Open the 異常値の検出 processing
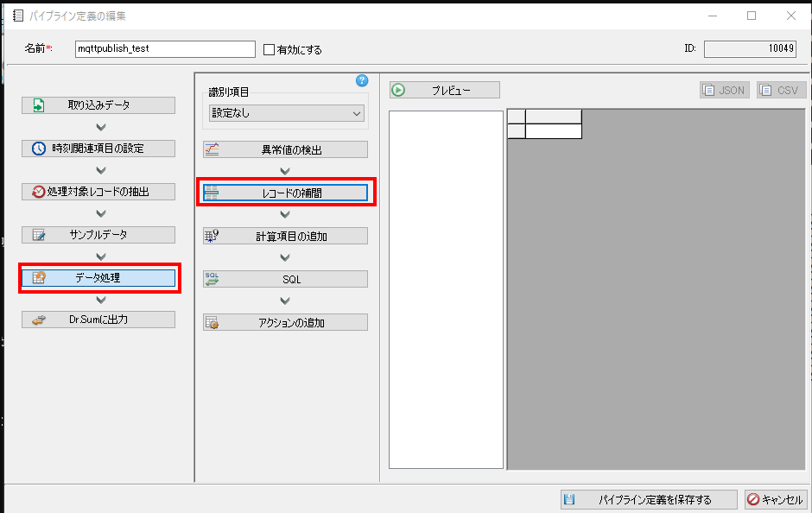 point(285,149)
